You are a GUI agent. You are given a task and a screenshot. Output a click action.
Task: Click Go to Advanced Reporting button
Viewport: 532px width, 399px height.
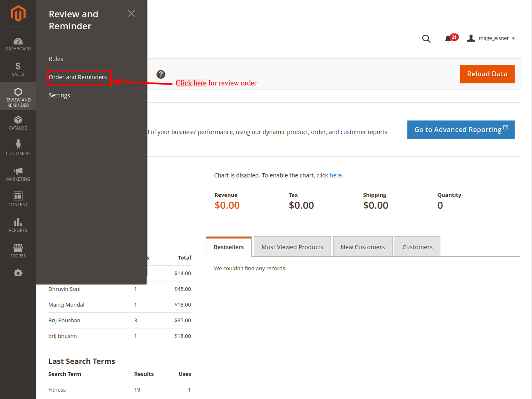click(461, 130)
